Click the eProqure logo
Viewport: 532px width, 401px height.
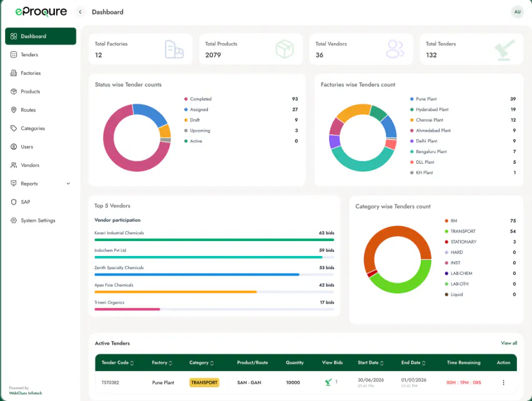click(x=41, y=12)
